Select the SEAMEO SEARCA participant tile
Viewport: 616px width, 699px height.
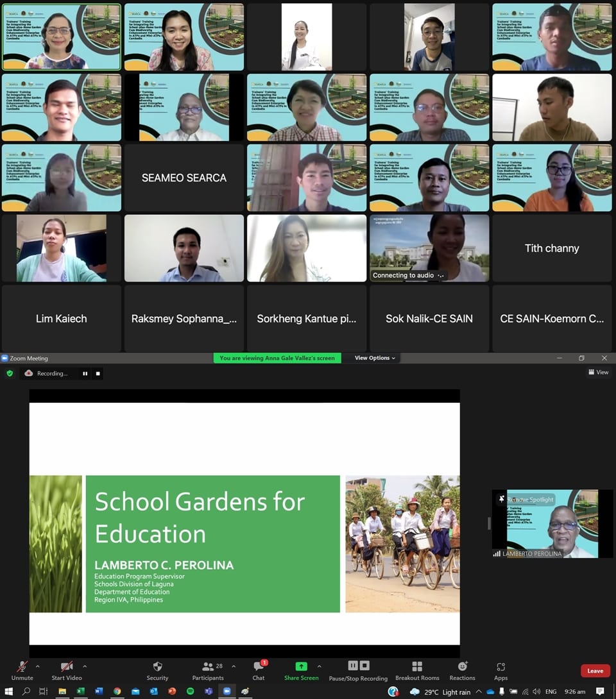tap(184, 178)
